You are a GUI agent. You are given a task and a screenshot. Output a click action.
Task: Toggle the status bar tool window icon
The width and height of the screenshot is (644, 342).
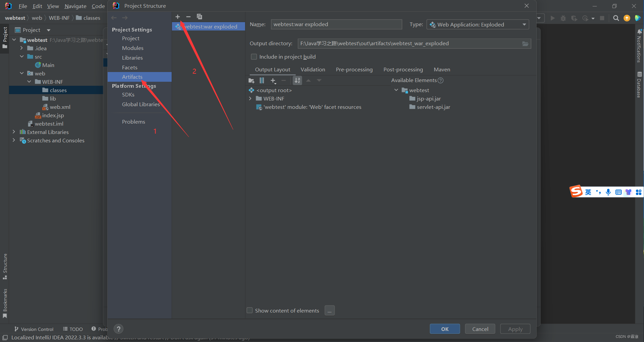point(5,337)
